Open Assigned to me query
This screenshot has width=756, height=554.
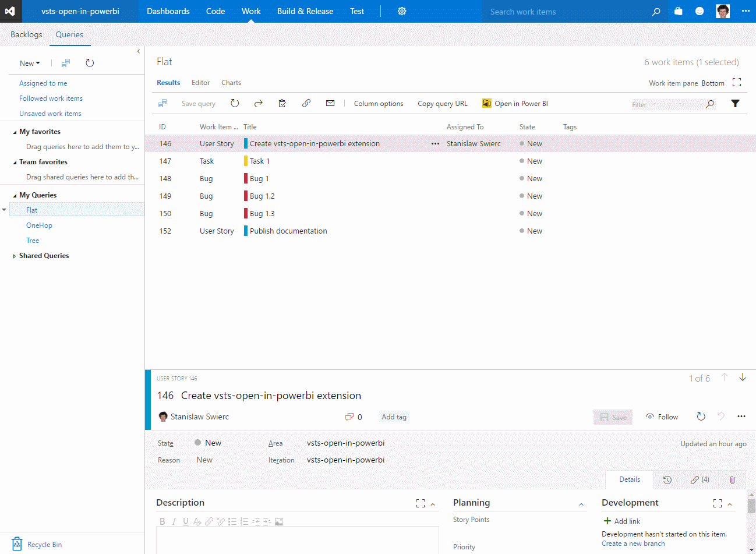pyautogui.click(x=43, y=83)
